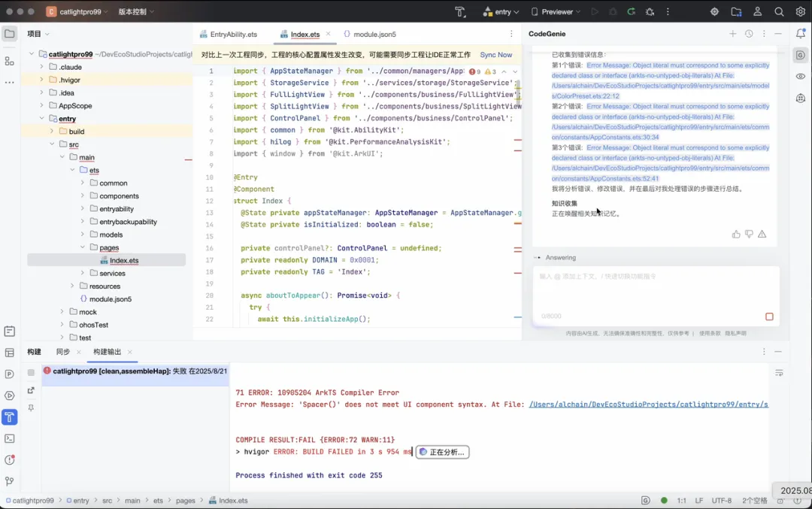Viewport: 812px width, 509px height.
Task: Click LF line separator in status bar
Action: 699,501
